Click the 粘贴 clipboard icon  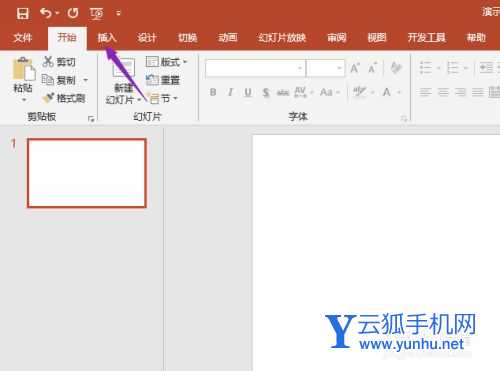[24, 69]
